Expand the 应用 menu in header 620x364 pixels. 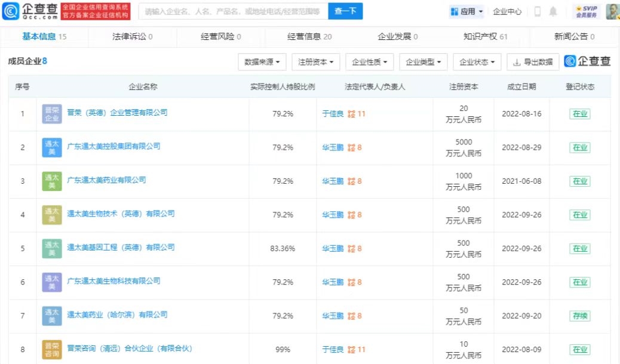pyautogui.click(x=466, y=11)
